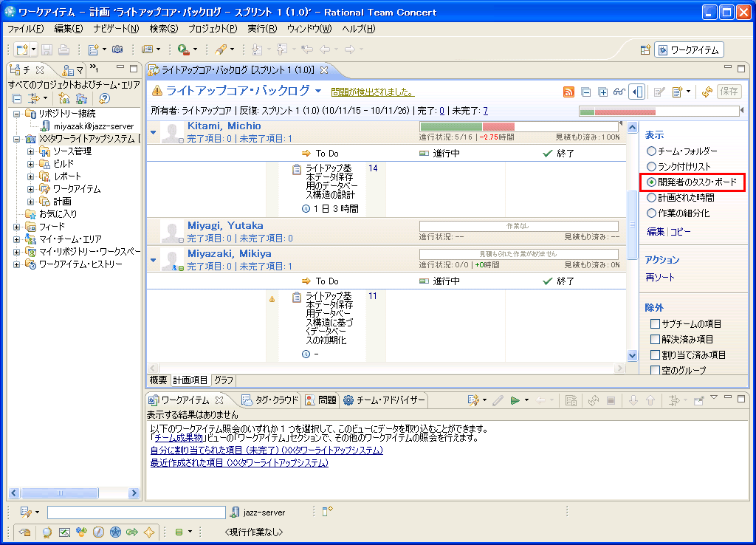The height and width of the screenshot is (545, 756).
Task: Check the 解決済み項目 checkbox
Action: [655, 339]
